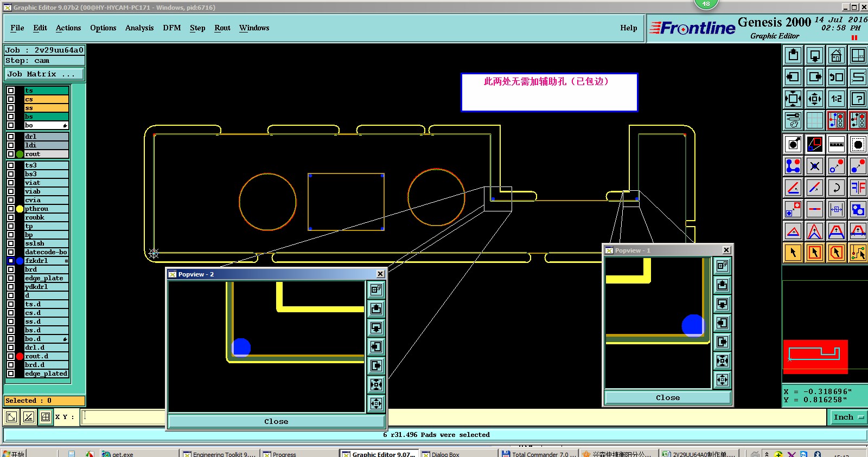The height and width of the screenshot is (457, 868).
Task: Click the connected blue-red nodes icon
Action: (793, 166)
